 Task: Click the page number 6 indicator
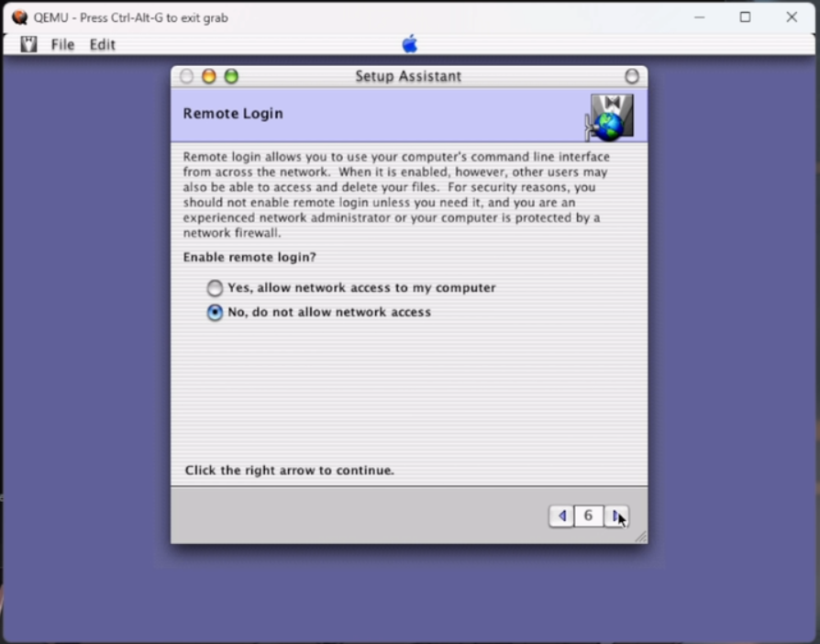click(589, 516)
